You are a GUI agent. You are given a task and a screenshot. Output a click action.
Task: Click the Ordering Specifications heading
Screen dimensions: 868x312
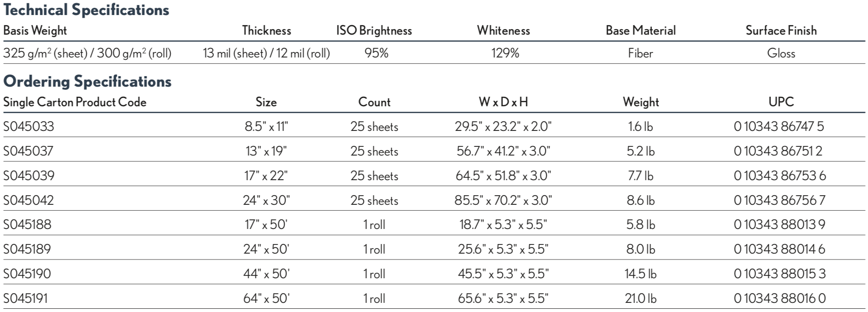(x=88, y=82)
